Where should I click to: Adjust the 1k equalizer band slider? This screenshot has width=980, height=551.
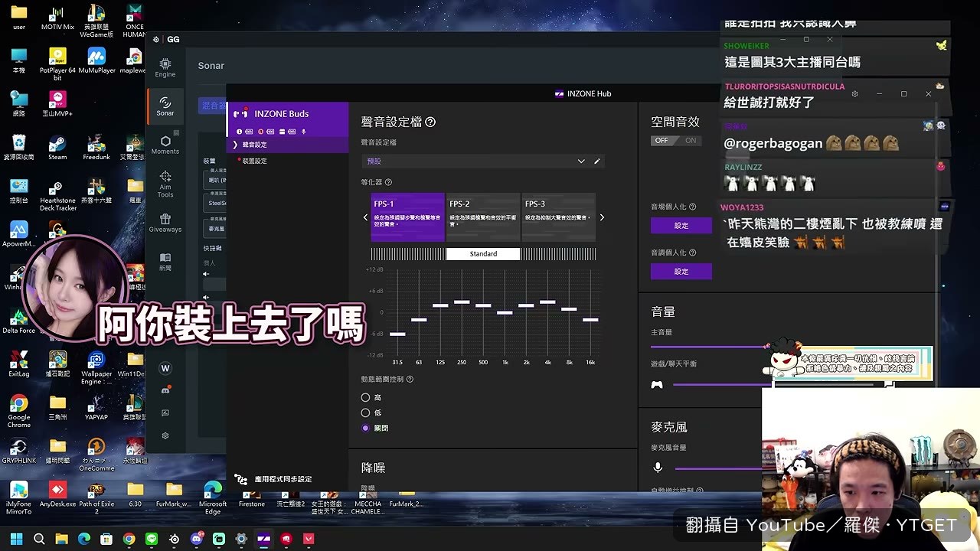pyautogui.click(x=505, y=312)
